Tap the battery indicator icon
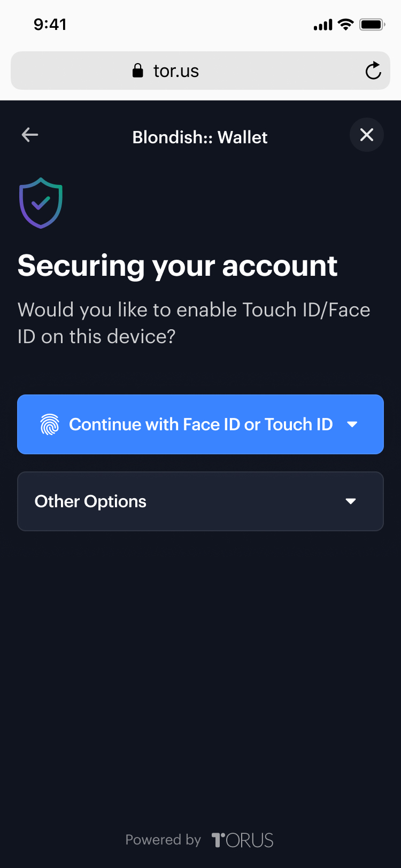Screen dimensions: 401x868 (373, 25)
